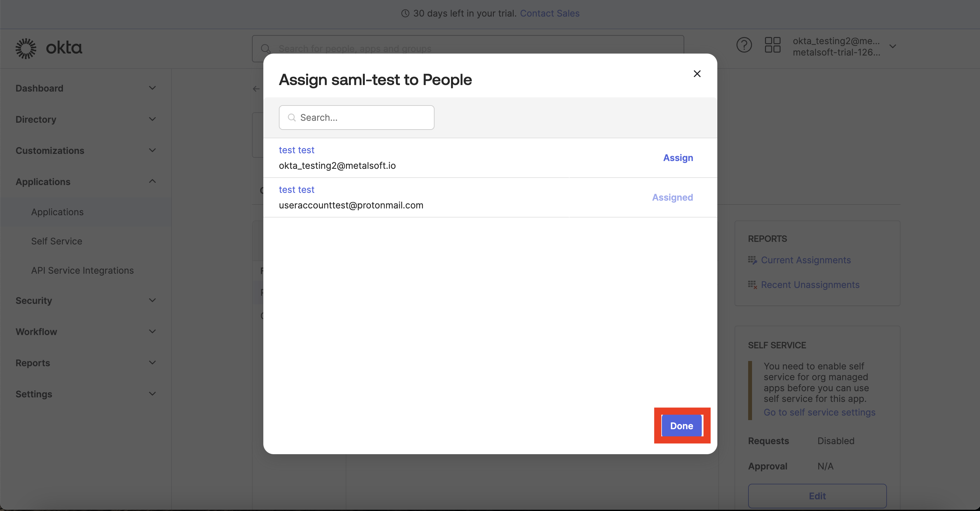This screenshot has width=980, height=511.
Task: Click the magnifier icon in dialog search
Action: pos(292,118)
